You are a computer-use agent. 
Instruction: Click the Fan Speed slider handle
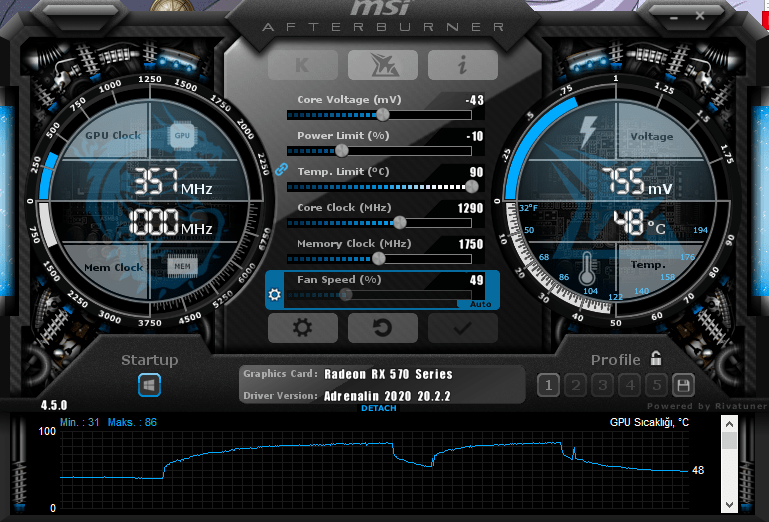pyautogui.click(x=346, y=294)
